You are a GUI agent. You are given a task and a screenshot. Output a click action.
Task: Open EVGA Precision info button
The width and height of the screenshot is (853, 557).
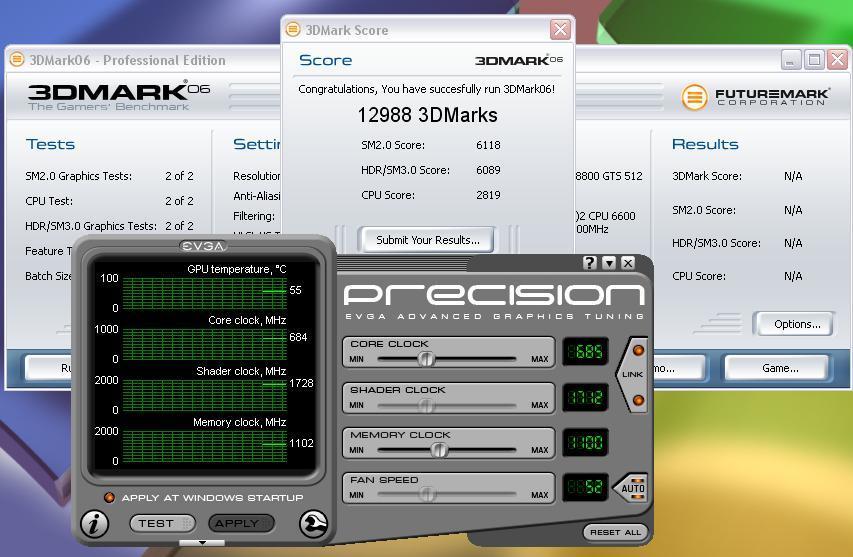(95, 524)
